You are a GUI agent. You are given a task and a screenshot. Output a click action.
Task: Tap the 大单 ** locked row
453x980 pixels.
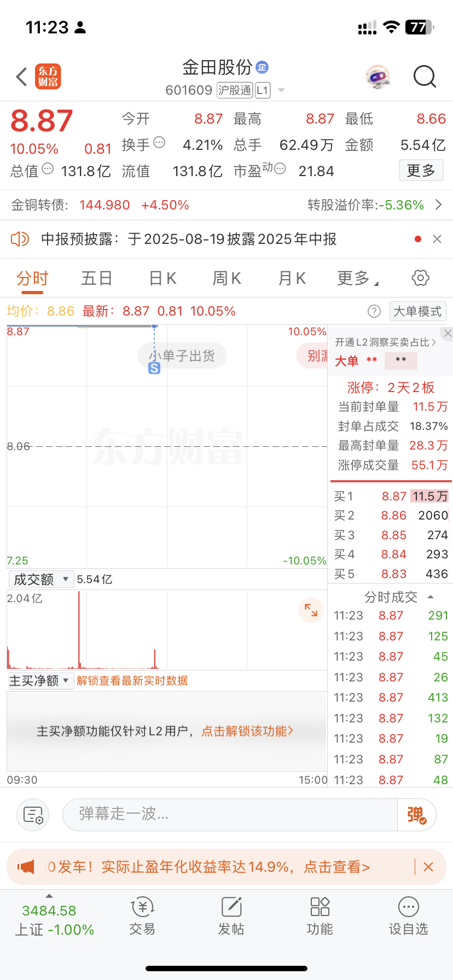(376, 361)
